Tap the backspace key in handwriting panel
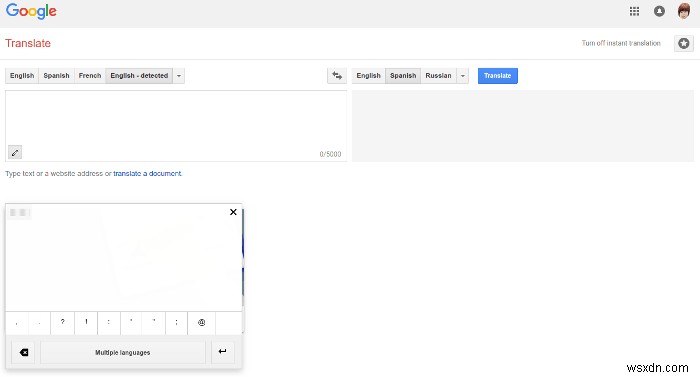Image resolution: width=700 pixels, height=378 pixels. click(23, 353)
